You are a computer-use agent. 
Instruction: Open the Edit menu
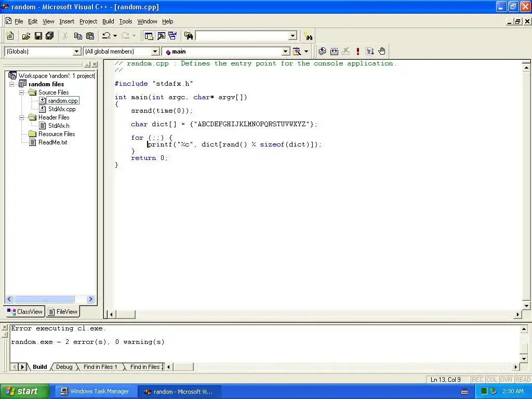point(33,21)
